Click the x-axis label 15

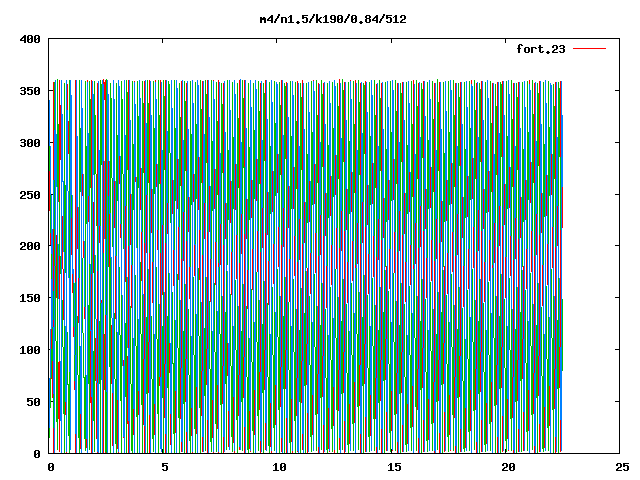[x=394, y=467]
